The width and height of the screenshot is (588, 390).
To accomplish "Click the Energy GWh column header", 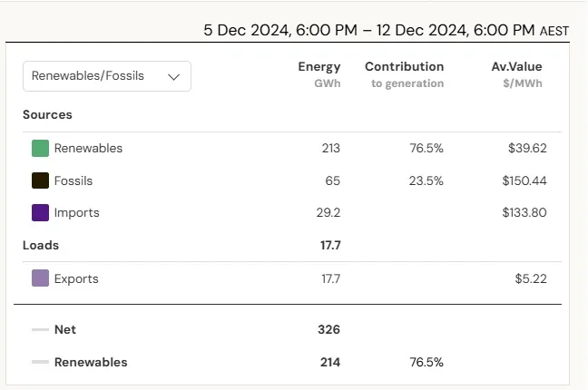I will 319,74.
